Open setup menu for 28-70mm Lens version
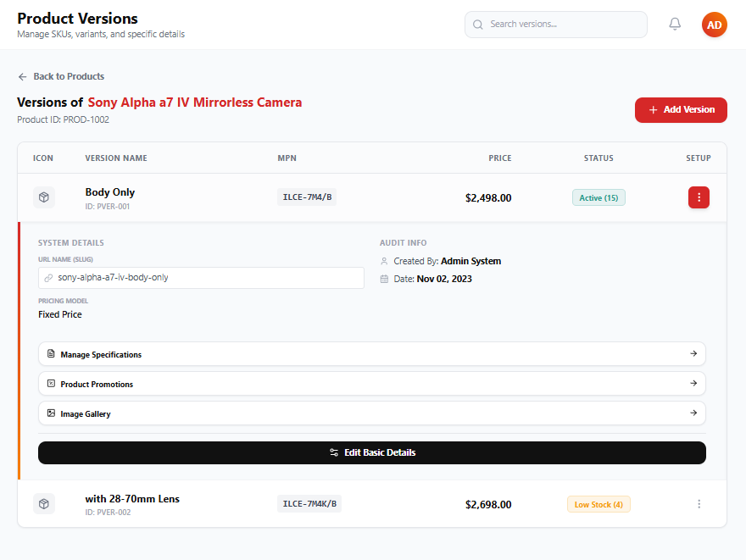Screen dimensions: 746x560 [x=699, y=504]
